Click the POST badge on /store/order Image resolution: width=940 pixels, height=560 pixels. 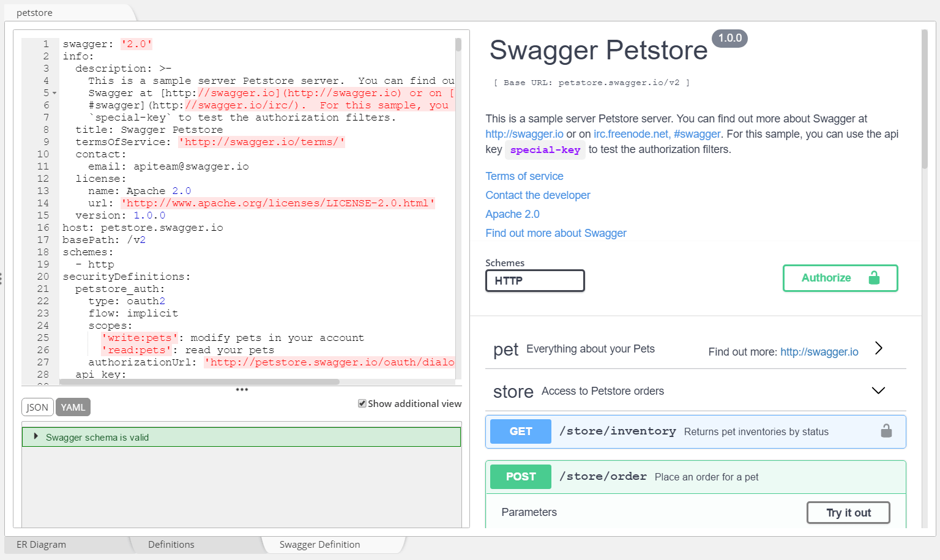click(x=520, y=476)
